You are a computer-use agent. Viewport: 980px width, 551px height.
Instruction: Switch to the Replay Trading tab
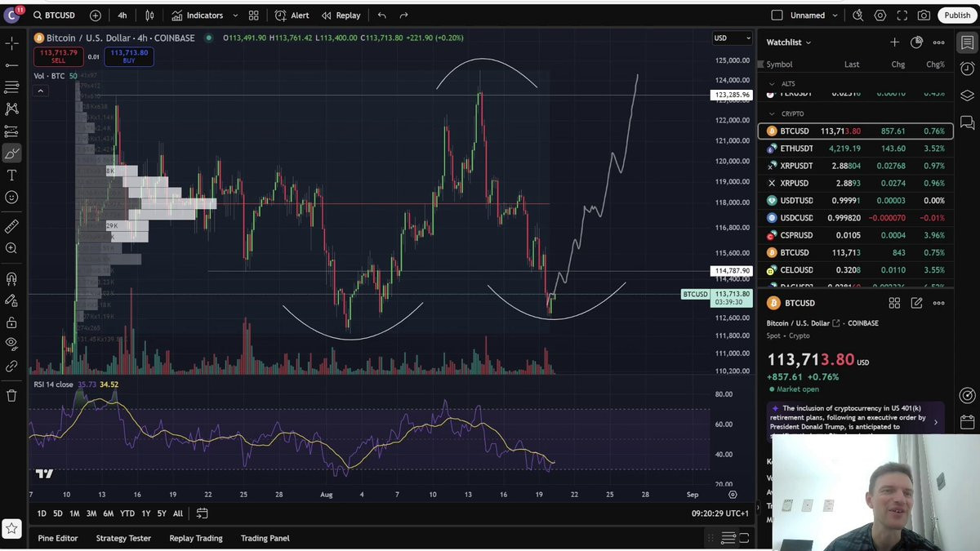196,538
